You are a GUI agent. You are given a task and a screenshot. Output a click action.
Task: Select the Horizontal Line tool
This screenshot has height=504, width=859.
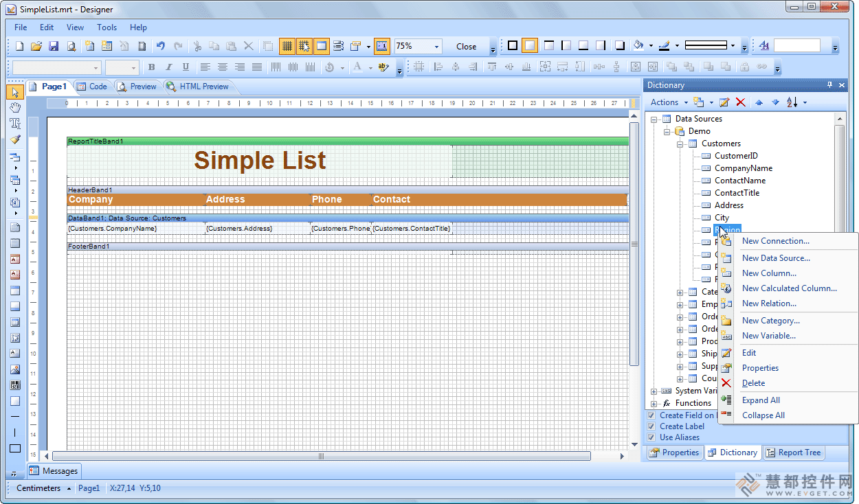[15, 417]
